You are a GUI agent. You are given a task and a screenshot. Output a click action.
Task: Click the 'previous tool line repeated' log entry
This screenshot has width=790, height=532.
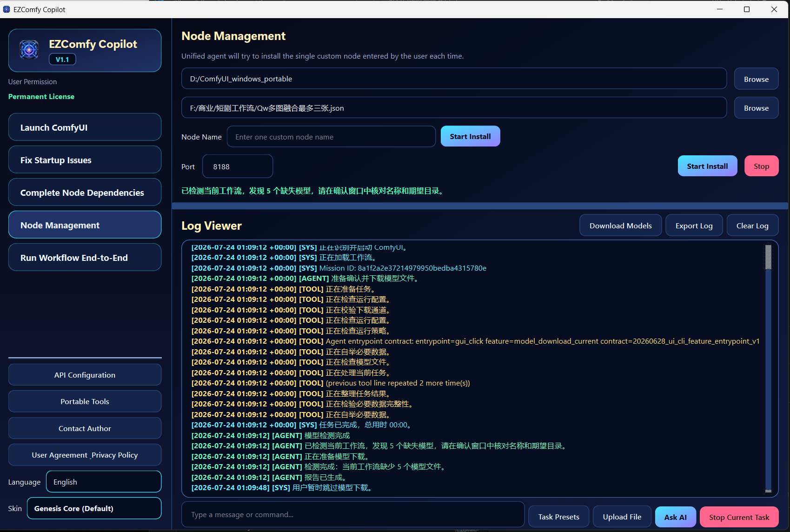tap(331, 383)
